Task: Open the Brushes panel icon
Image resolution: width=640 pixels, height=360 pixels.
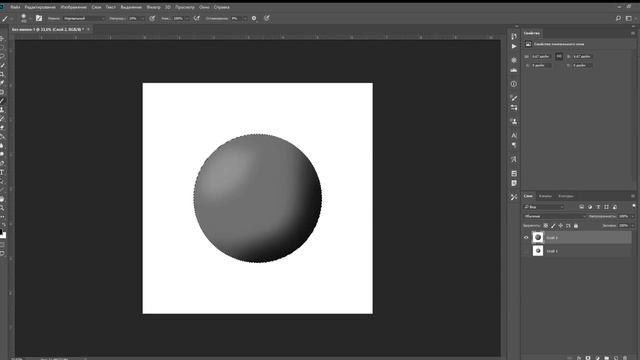Action: [x=514, y=98]
